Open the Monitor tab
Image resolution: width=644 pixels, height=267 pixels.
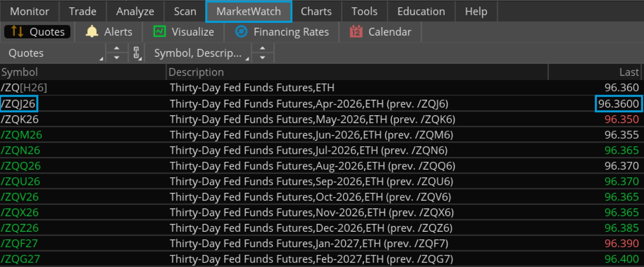pyautogui.click(x=30, y=11)
